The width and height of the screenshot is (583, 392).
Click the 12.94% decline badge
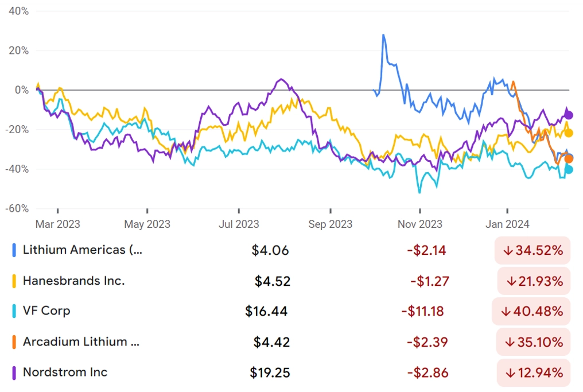pos(534,373)
